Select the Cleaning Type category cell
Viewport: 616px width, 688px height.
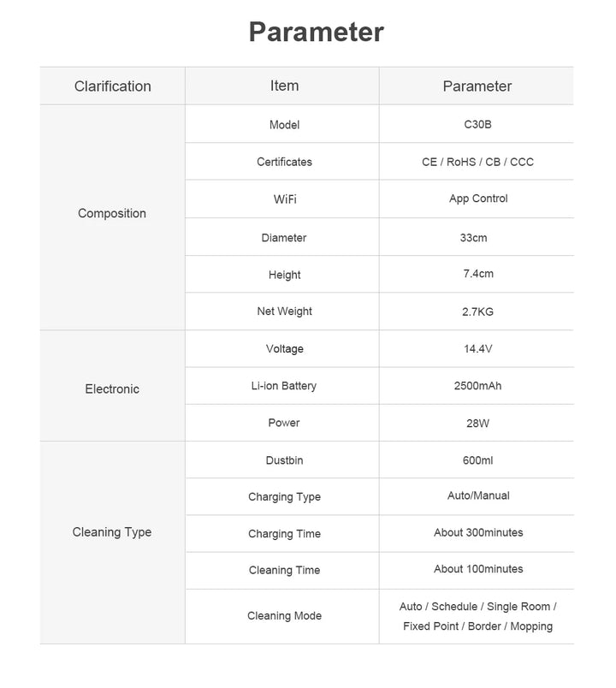pos(112,531)
